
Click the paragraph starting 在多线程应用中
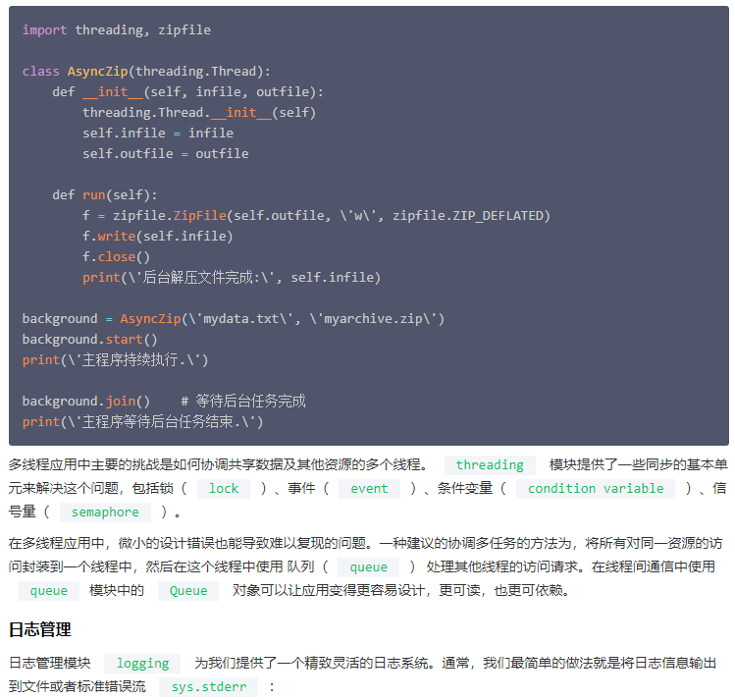[366, 566]
